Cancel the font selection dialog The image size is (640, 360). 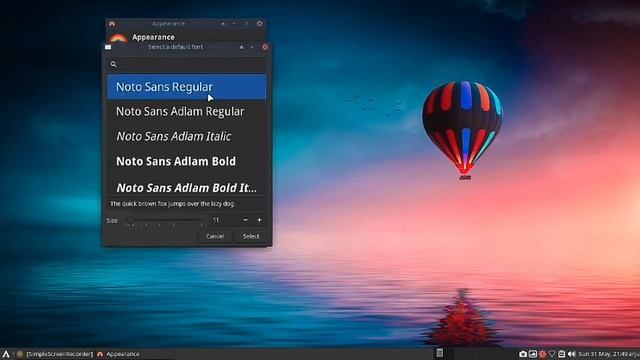215,236
